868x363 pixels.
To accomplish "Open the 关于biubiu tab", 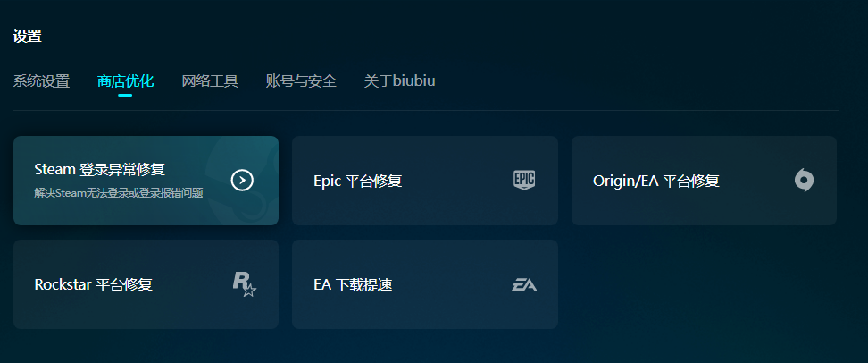I will pos(399,81).
